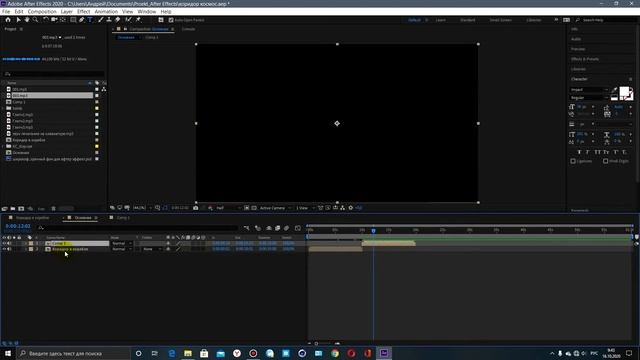Viewport: 640px width, 360px height.
Task: Open the font family dropdown (Impact)
Action: click(589, 90)
